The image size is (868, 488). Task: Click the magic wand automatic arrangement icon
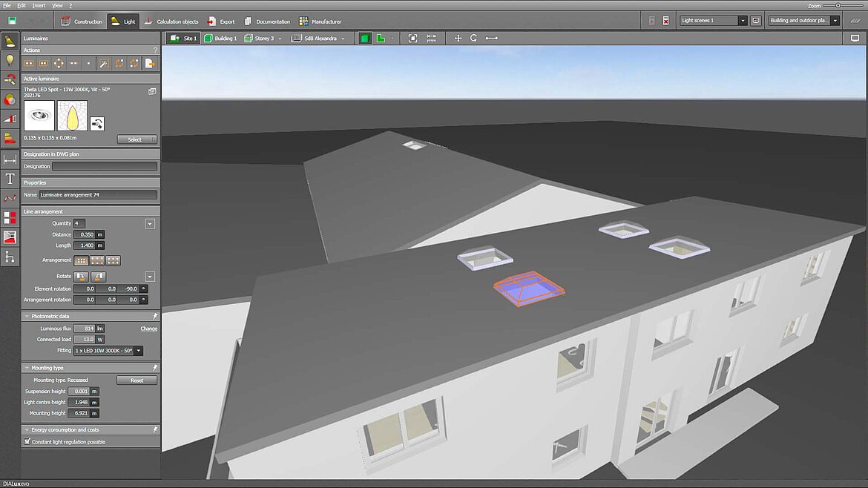point(104,64)
